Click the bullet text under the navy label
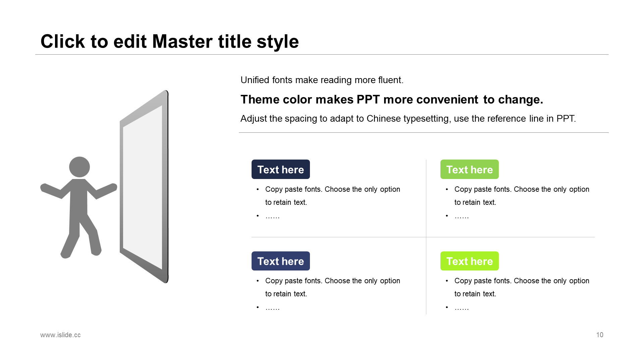Viewport: 644px width, 362px height. [x=332, y=196]
